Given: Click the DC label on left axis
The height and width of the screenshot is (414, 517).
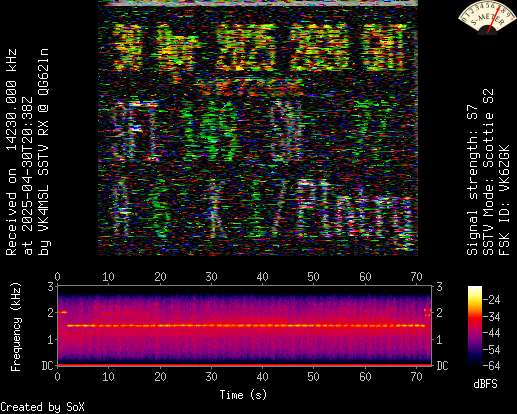Looking at the screenshot, I should tap(47, 366).
